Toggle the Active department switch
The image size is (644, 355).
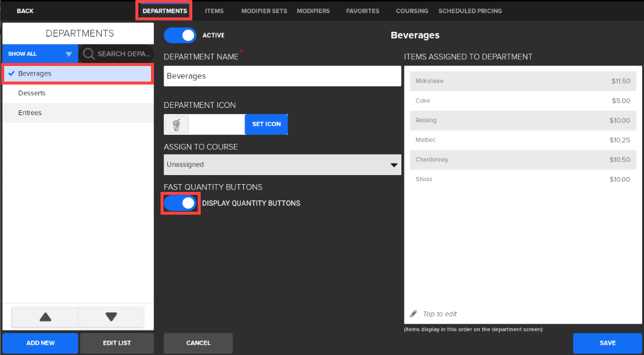click(180, 35)
